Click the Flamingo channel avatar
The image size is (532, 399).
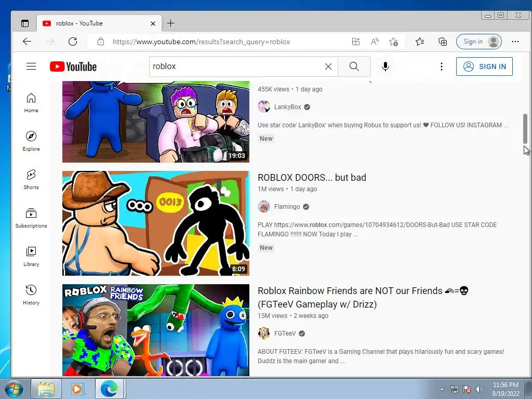pos(264,206)
